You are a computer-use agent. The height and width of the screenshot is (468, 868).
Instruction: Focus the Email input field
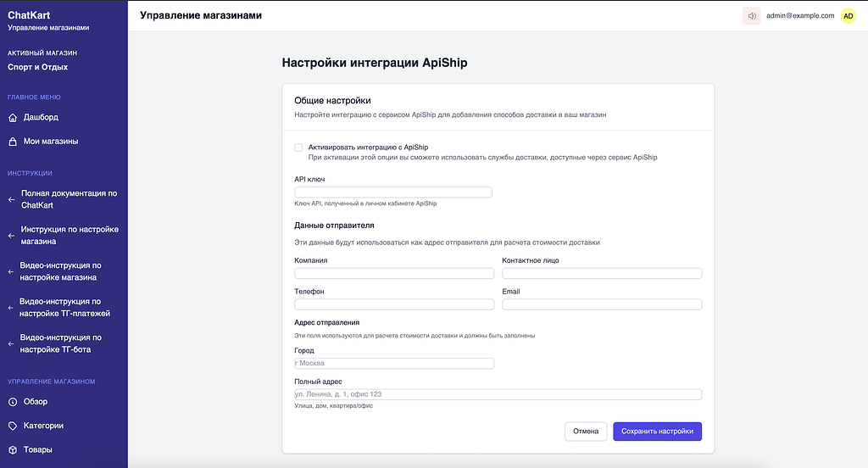pos(602,304)
